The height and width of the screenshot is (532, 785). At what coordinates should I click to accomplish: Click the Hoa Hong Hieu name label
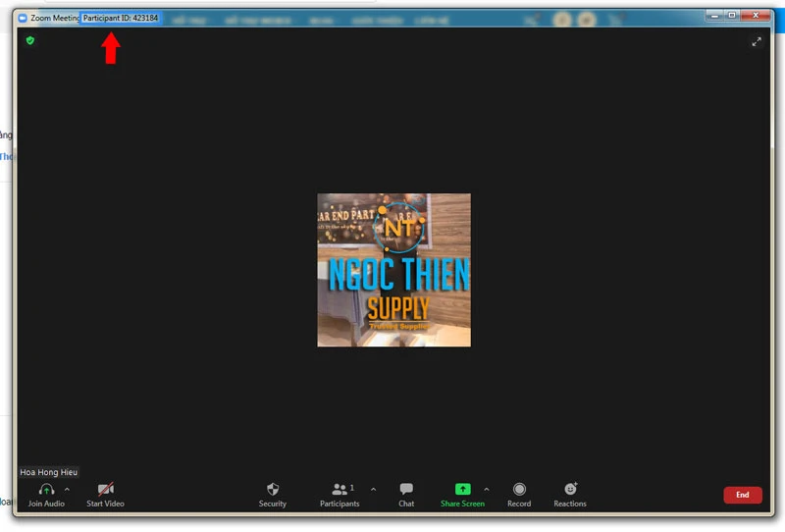click(48, 472)
